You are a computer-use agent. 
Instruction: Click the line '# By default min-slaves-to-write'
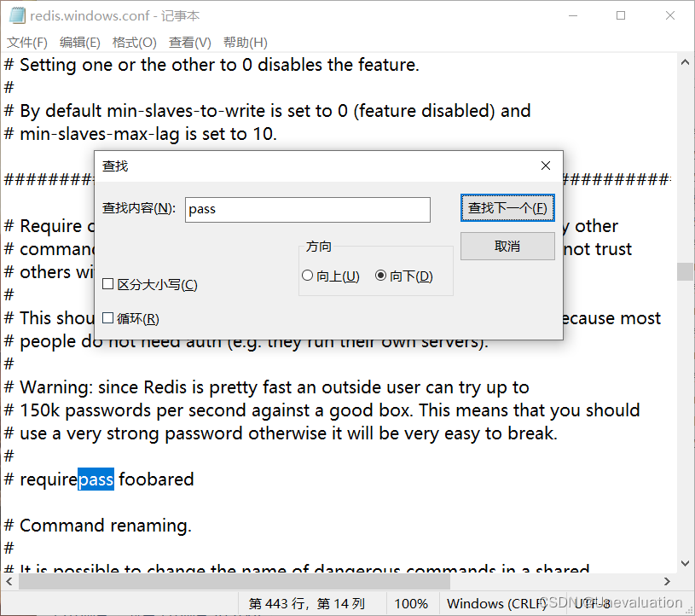(x=267, y=111)
